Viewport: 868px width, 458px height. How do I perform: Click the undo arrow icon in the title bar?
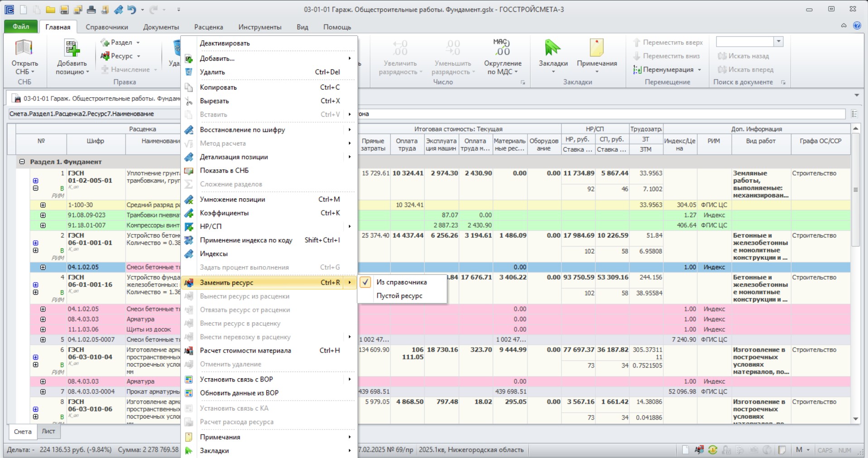coord(132,10)
